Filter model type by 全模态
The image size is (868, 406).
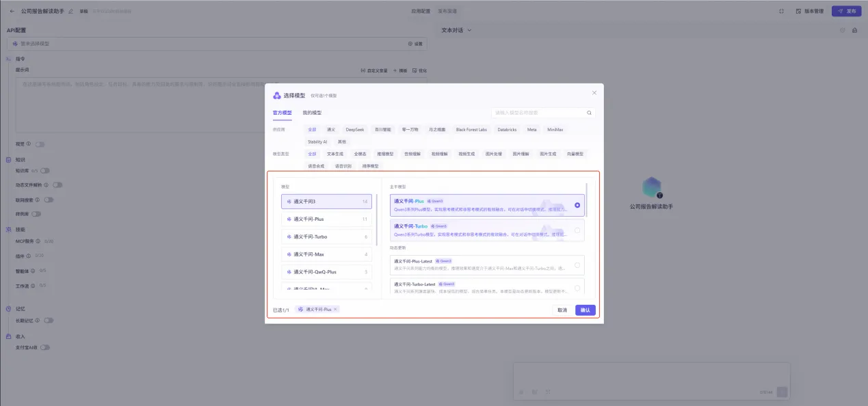coord(361,154)
